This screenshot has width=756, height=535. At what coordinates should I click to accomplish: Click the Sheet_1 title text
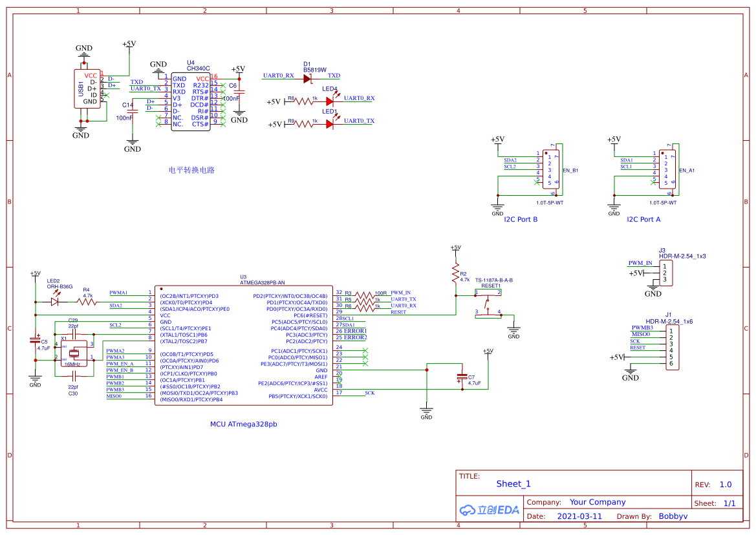(x=513, y=484)
